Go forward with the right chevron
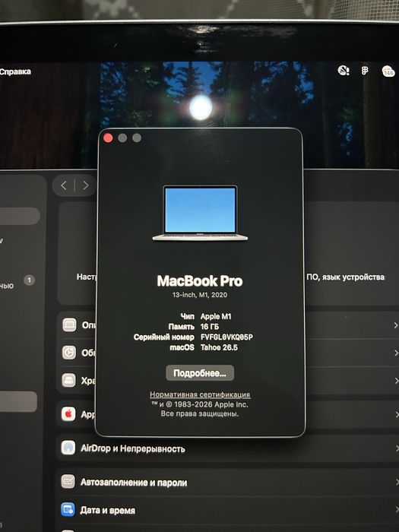 (x=86, y=185)
